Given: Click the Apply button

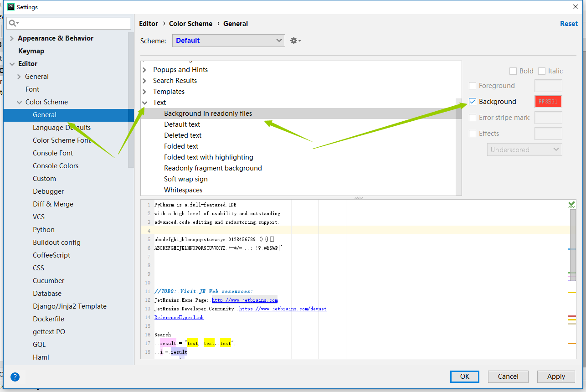Looking at the screenshot, I should tap(556, 377).
